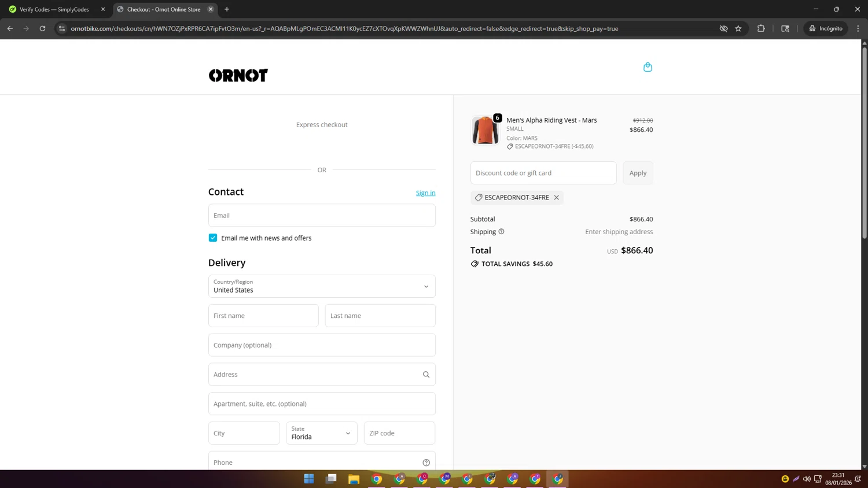Close the Verify Codes SimplyCodes tab
The height and width of the screenshot is (488, 868).
(x=103, y=9)
